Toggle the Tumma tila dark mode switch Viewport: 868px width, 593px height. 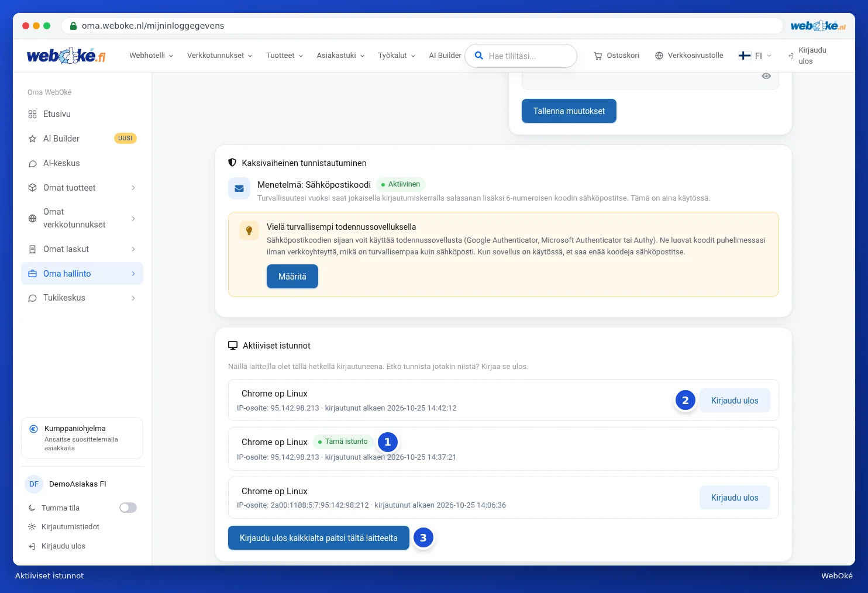[x=128, y=508]
